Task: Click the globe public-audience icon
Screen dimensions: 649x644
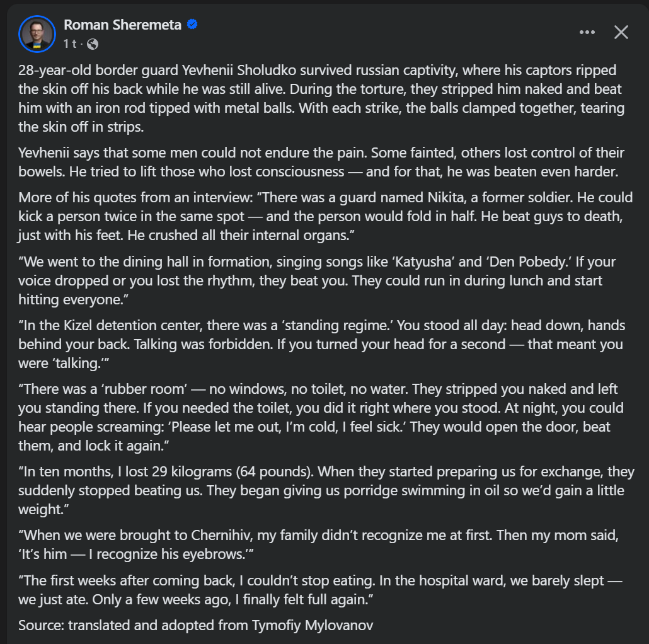Action: point(93,44)
